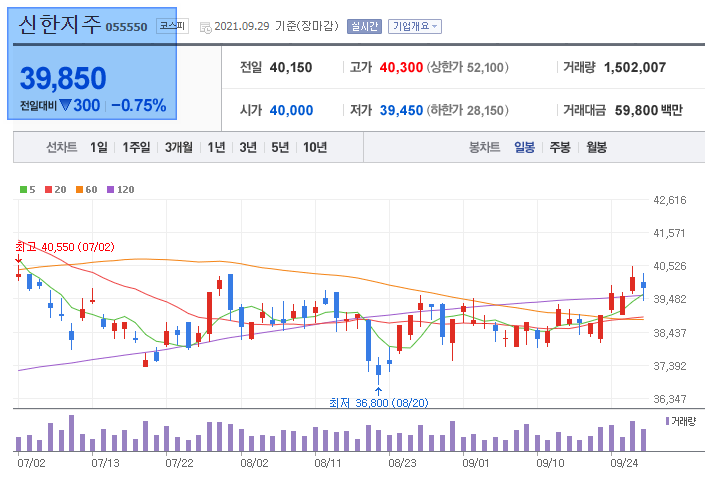
Task: Click the 07/22 date label on axis
Action: [179, 463]
